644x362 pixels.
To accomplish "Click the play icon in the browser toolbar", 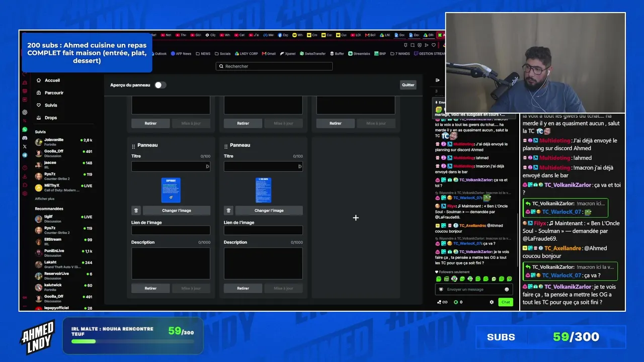I will 427,45.
